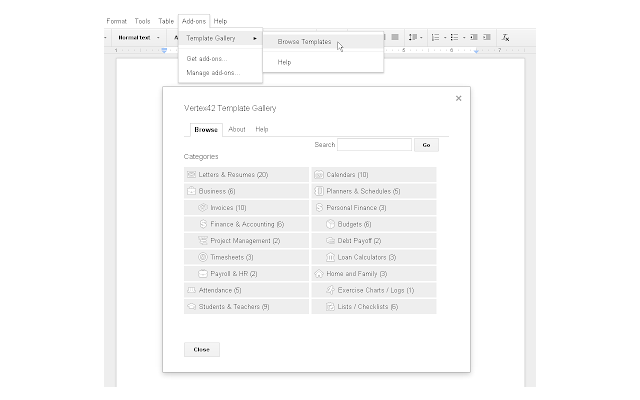The height and width of the screenshot is (400, 640).
Task: Open Attendance (5) category
Action: coord(246,290)
